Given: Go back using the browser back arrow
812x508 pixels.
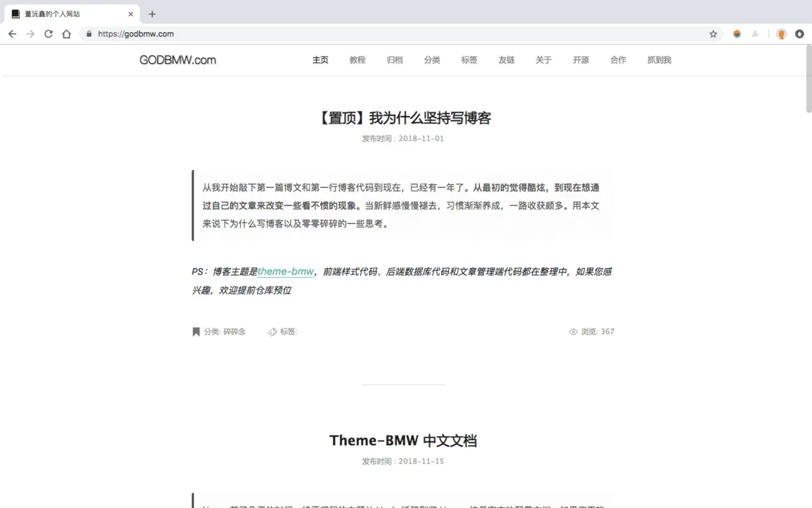Looking at the screenshot, I should (x=12, y=34).
